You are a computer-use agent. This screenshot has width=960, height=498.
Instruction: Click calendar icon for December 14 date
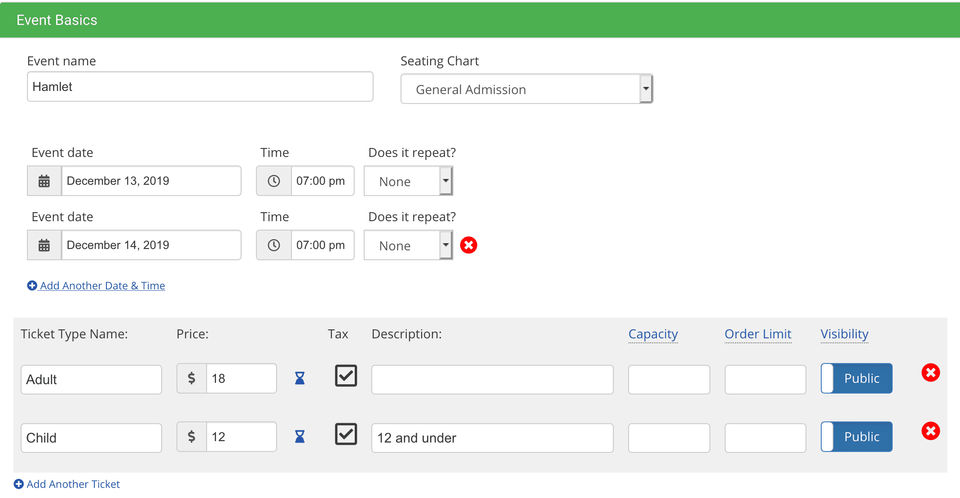44,245
